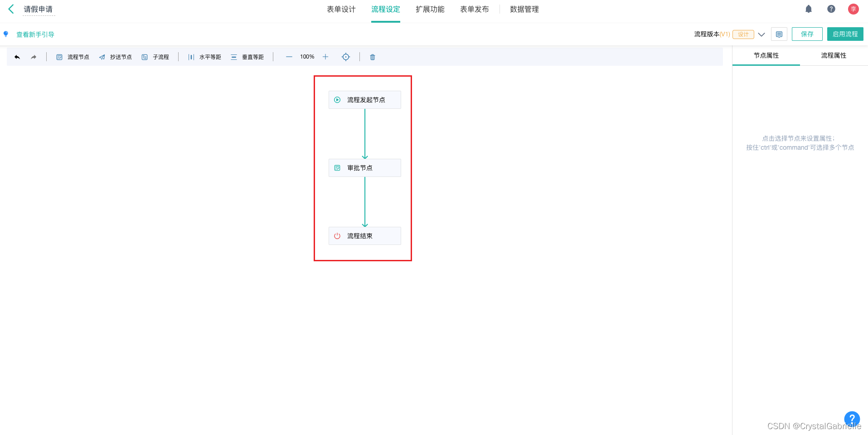
Task: Apply 水平等距 spacing
Action: click(x=204, y=57)
